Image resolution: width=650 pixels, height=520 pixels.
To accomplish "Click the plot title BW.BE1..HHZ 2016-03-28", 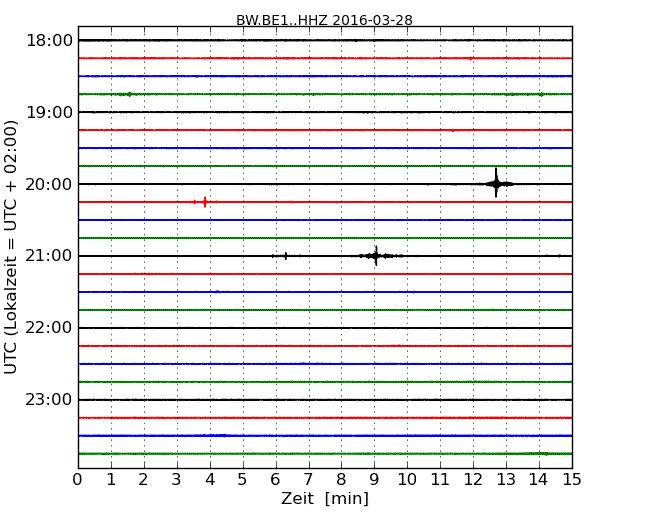I will tap(324, 20).
